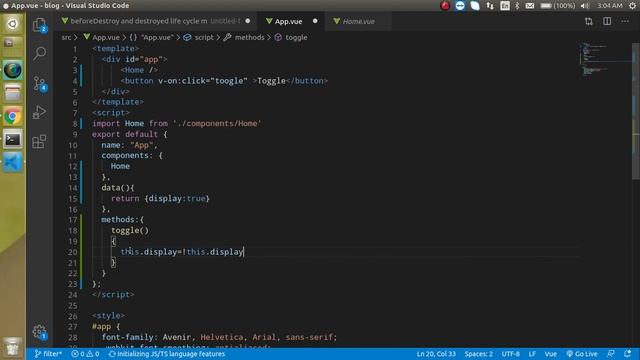
Task: Select language mode Vue
Action: tap(551, 354)
